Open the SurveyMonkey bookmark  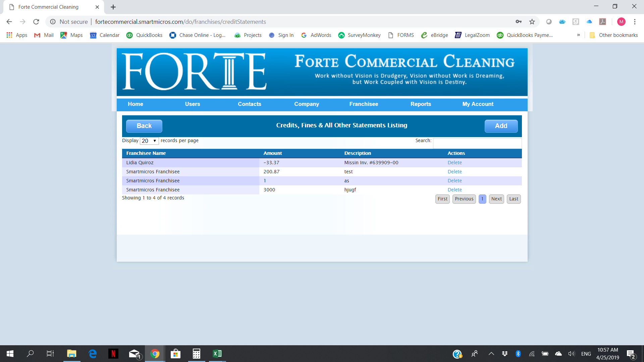pos(359,35)
